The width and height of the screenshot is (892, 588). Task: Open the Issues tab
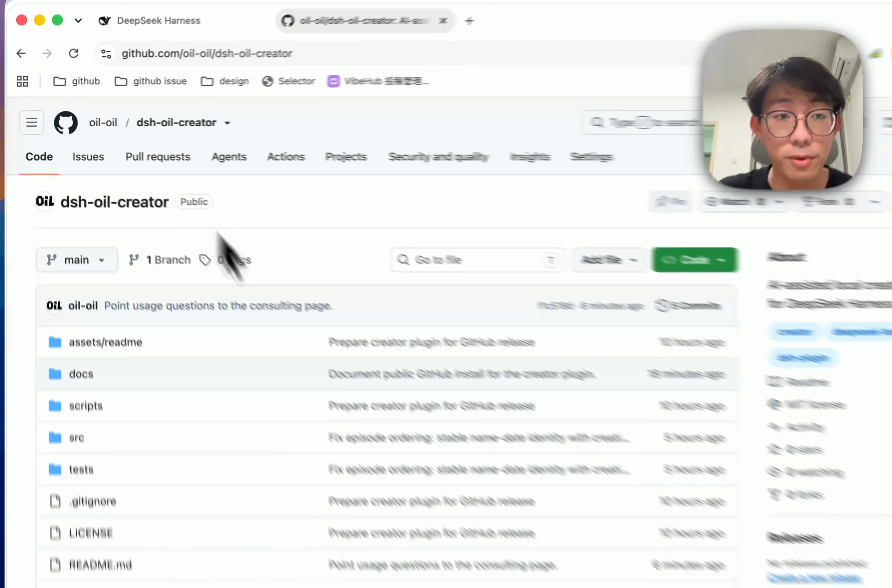coord(88,157)
